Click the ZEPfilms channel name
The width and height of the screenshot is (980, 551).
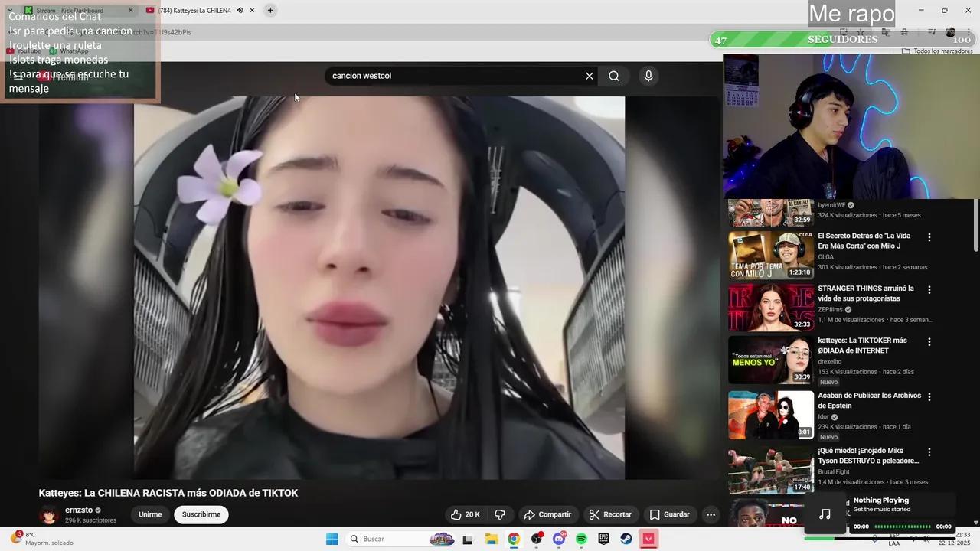(x=830, y=310)
